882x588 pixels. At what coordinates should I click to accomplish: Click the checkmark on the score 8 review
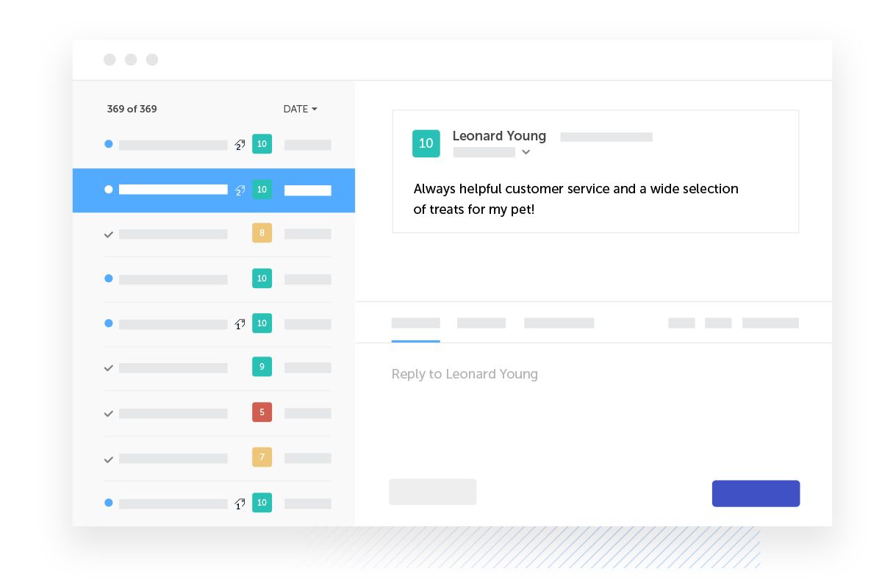pos(108,234)
